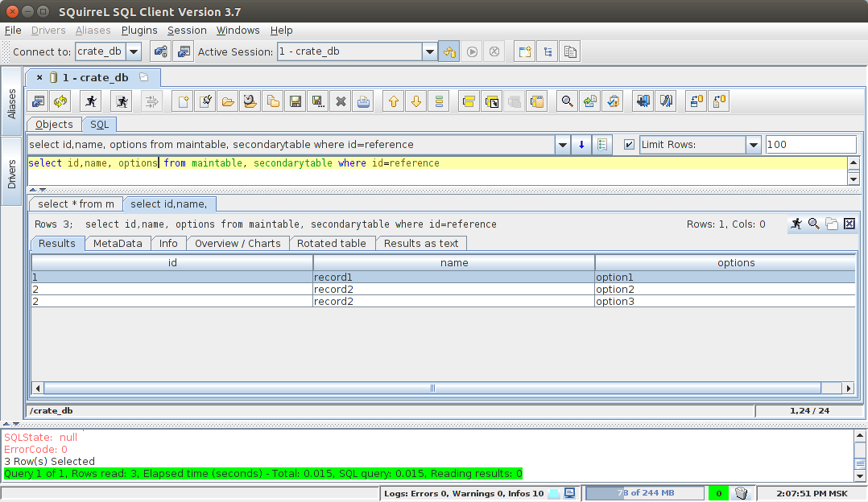
Task: Save the current SQL script
Action: [x=295, y=101]
